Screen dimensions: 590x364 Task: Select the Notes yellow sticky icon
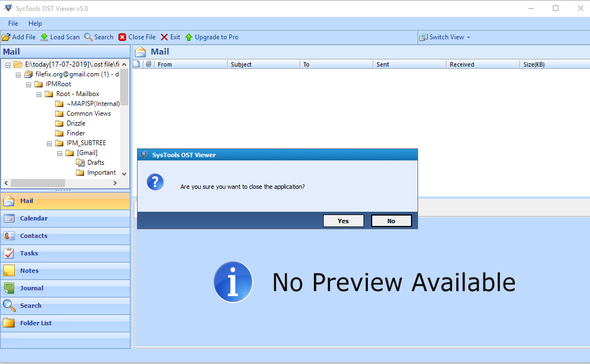coord(9,271)
